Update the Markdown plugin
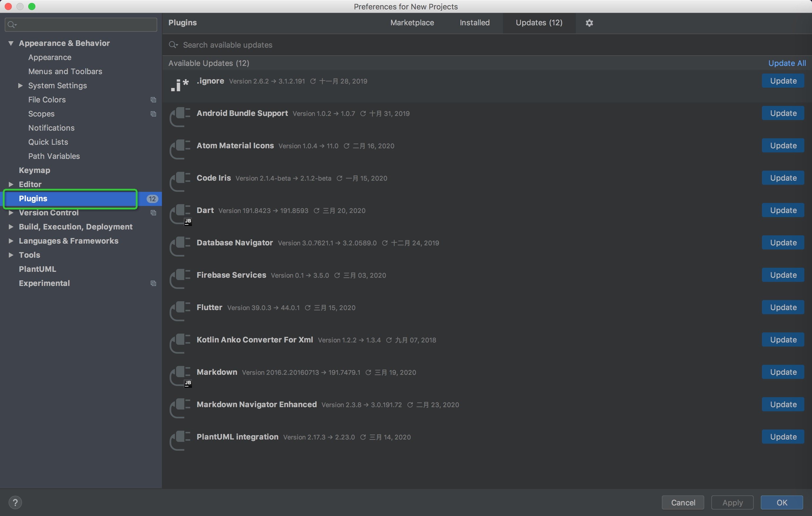812x516 pixels. point(783,372)
